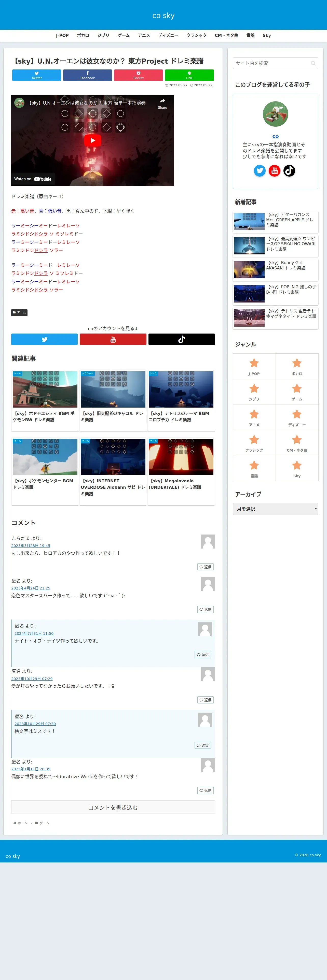Open related article ポケモンセンター BGM

45,472
